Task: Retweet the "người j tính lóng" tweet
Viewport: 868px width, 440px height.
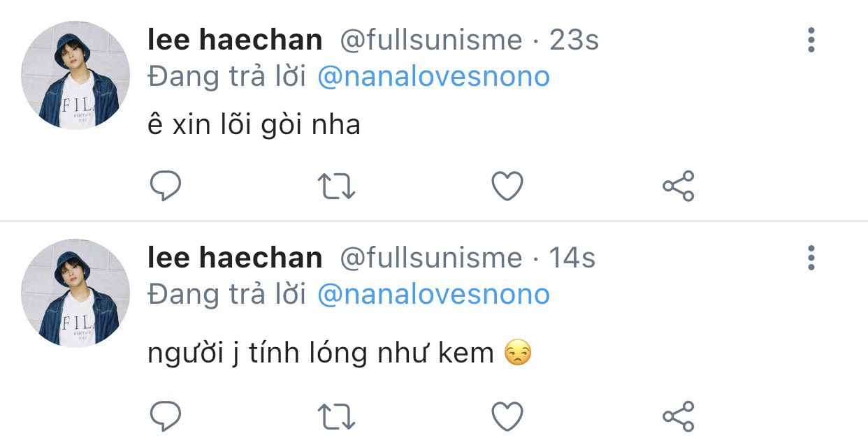Action: tap(337, 417)
